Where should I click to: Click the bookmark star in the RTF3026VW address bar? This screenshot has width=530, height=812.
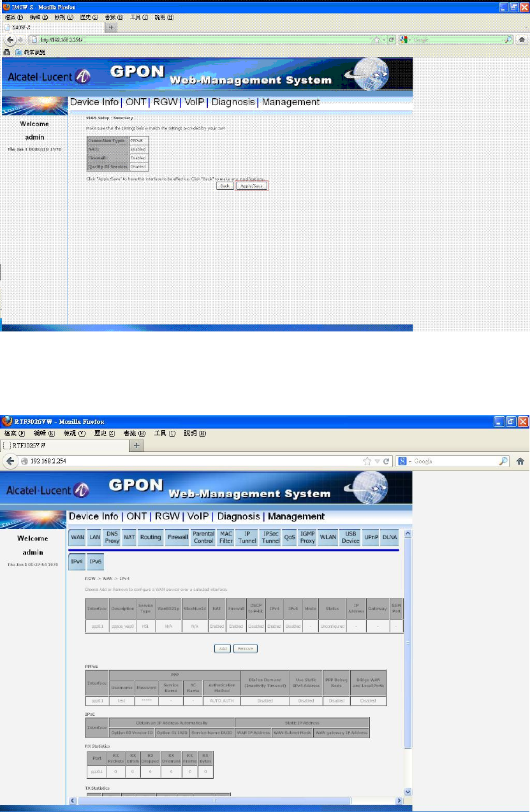click(367, 461)
